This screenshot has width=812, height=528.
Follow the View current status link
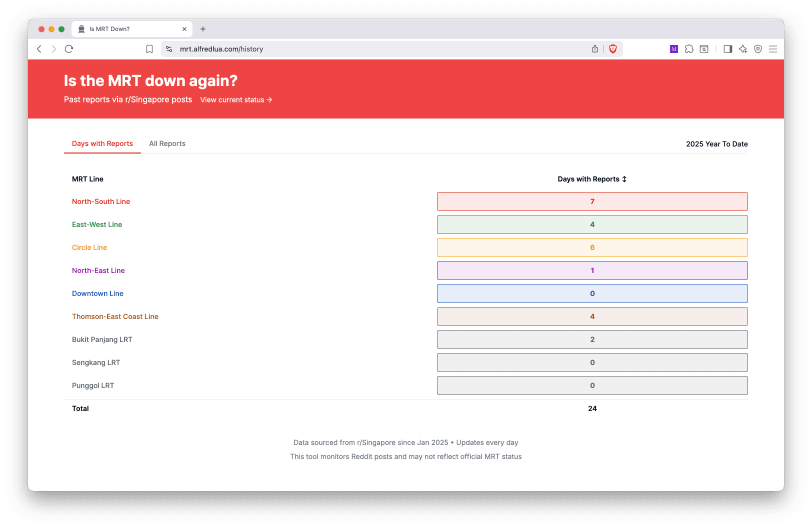[236, 100]
